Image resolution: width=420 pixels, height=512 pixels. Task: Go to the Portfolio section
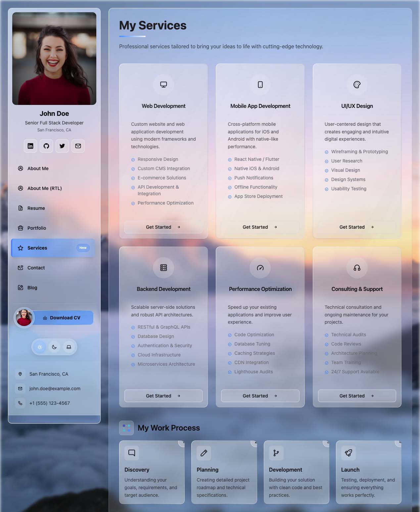tap(37, 228)
